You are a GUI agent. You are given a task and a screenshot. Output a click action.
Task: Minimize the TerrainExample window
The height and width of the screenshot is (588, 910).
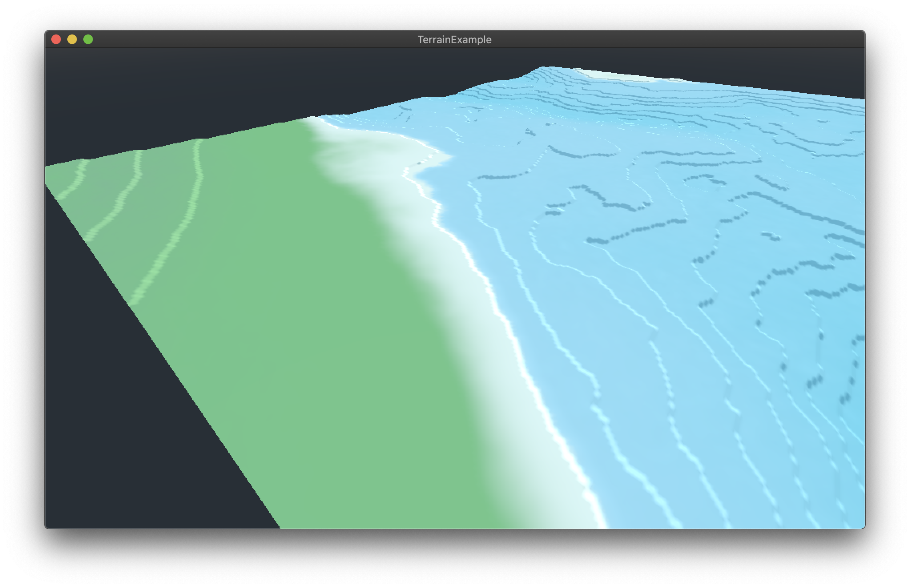[x=72, y=39]
